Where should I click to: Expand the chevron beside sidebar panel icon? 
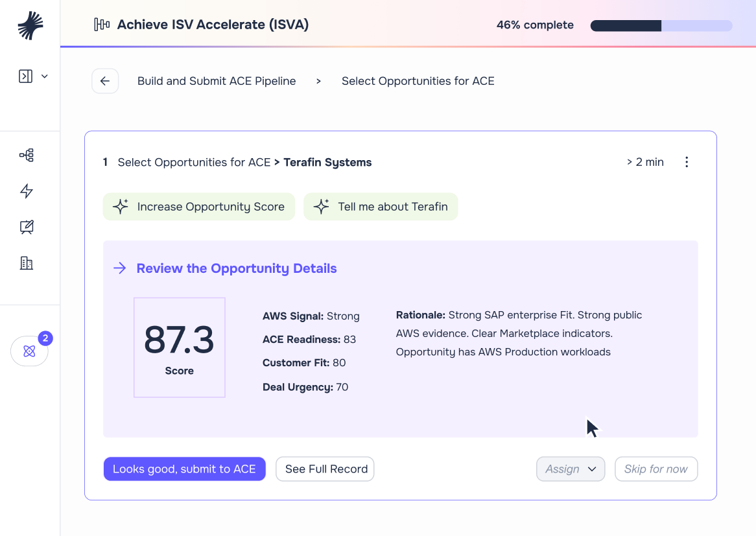[44, 76]
